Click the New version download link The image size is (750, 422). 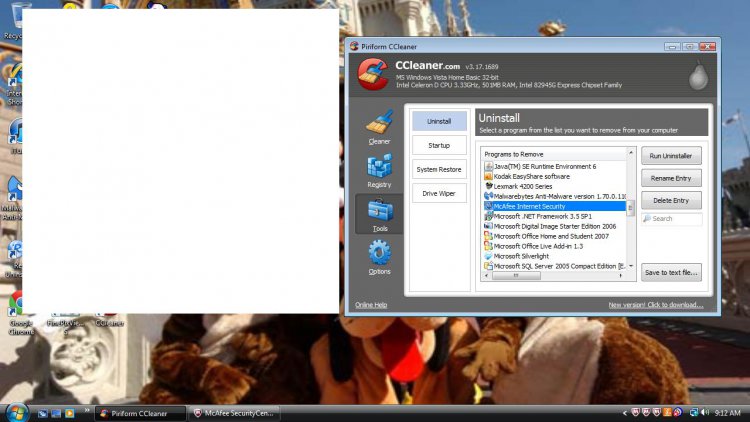tap(656, 305)
